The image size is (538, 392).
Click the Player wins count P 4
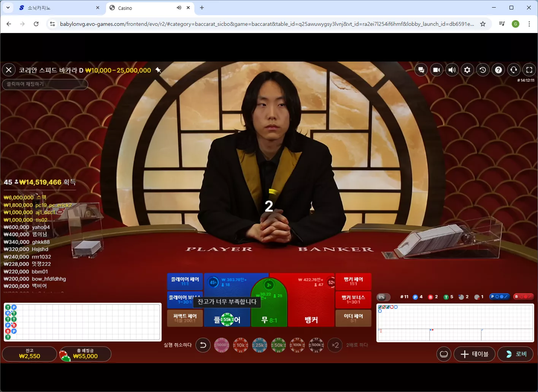pos(418,297)
